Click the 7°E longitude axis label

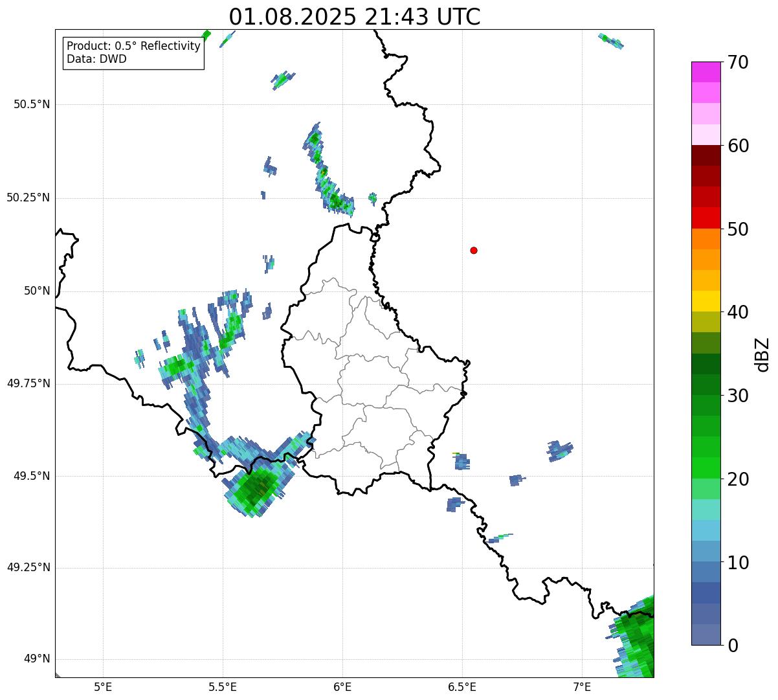582,686
